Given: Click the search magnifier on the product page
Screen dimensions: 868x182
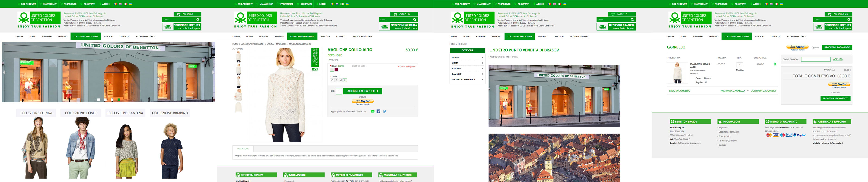Looking at the screenshot, I should pyautogui.click(x=415, y=20).
